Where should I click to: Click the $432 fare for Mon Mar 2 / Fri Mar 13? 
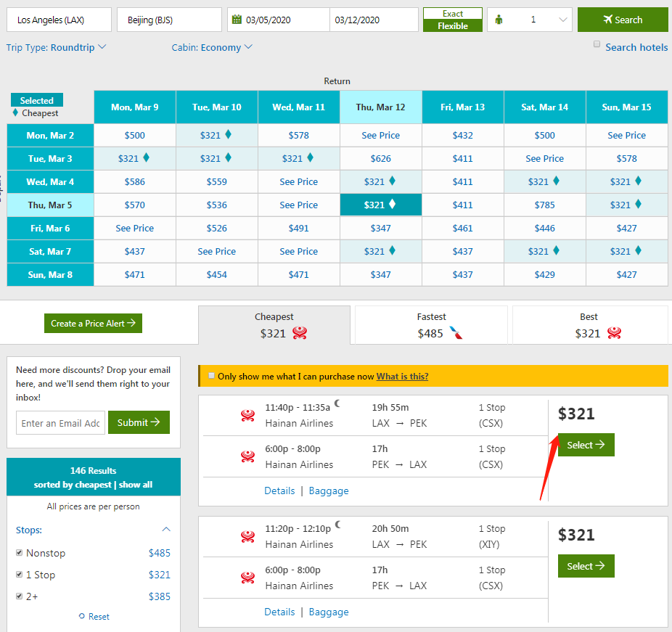(x=462, y=136)
